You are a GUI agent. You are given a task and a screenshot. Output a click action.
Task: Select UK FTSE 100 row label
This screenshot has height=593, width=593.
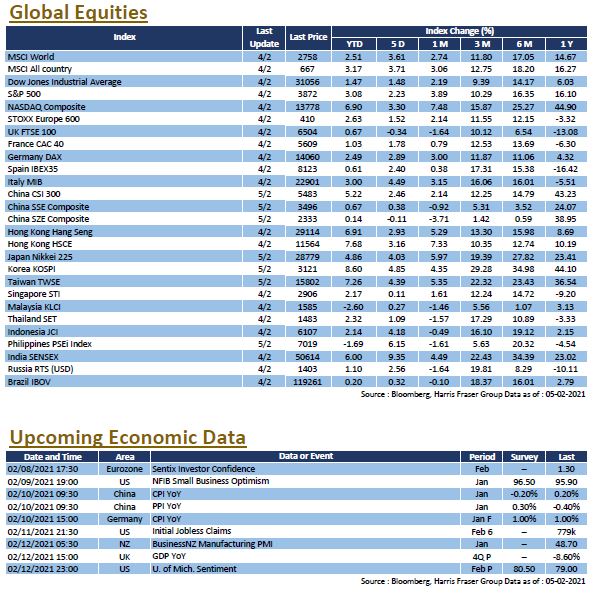(32, 132)
